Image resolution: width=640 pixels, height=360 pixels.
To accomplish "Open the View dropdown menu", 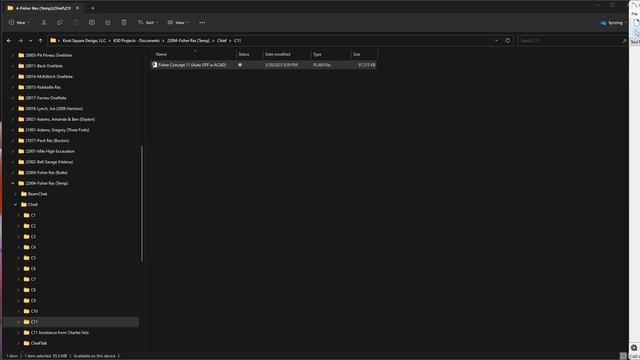I will tap(178, 22).
